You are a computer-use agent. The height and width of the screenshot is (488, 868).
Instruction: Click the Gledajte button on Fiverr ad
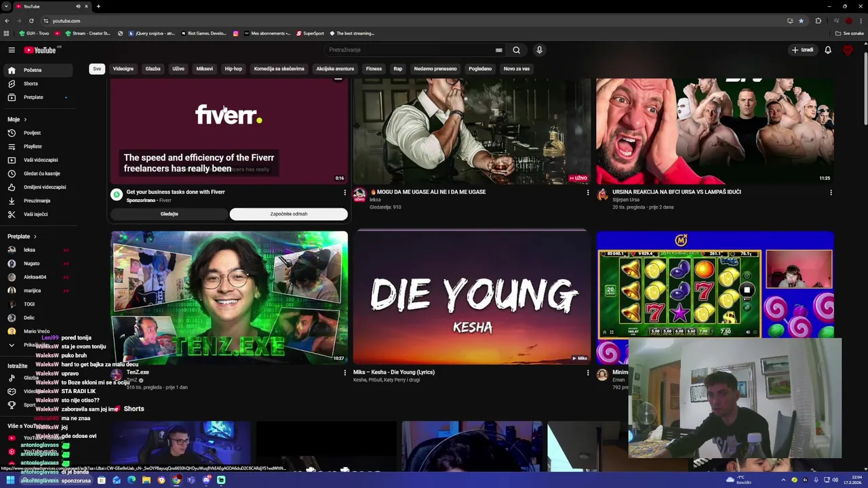point(170,214)
